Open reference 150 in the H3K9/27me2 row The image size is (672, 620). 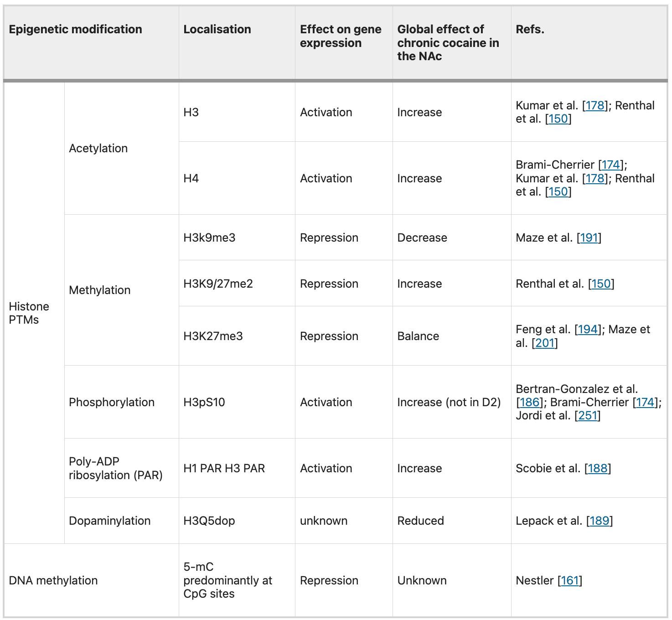tap(601, 284)
